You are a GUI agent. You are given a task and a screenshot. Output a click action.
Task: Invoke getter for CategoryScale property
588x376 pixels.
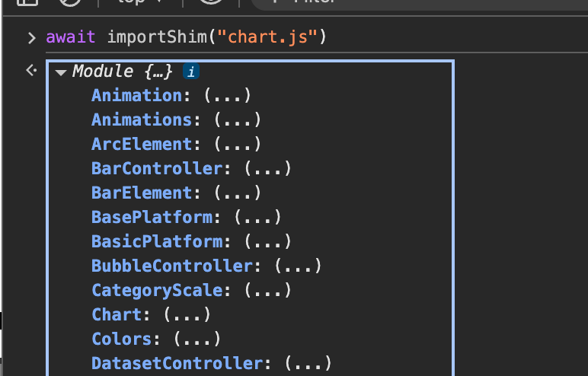267,291
